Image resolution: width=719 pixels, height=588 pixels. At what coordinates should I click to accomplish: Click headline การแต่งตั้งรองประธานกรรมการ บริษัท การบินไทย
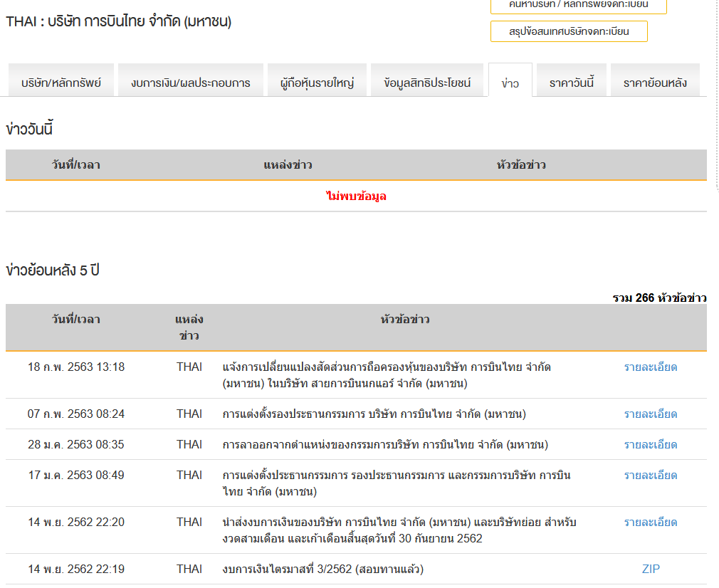click(374, 414)
